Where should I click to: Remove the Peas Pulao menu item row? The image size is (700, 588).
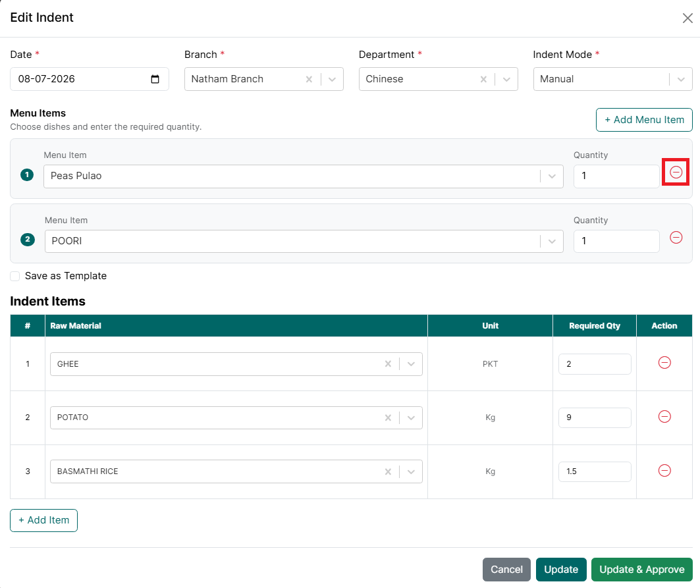tap(676, 173)
